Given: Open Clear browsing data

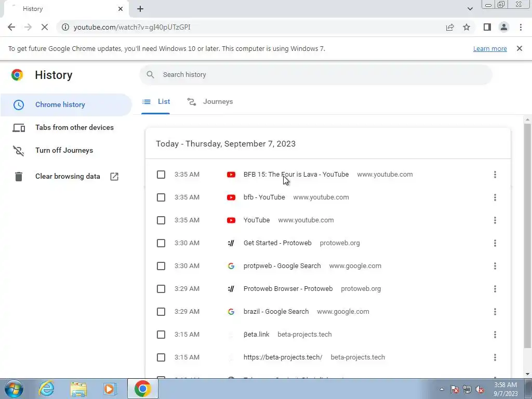Looking at the screenshot, I should click(x=66, y=177).
